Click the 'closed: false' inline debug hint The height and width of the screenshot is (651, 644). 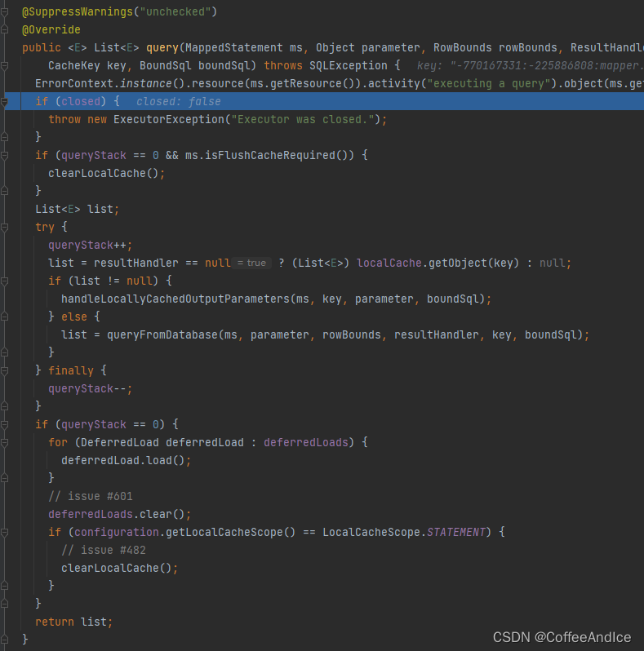(179, 102)
